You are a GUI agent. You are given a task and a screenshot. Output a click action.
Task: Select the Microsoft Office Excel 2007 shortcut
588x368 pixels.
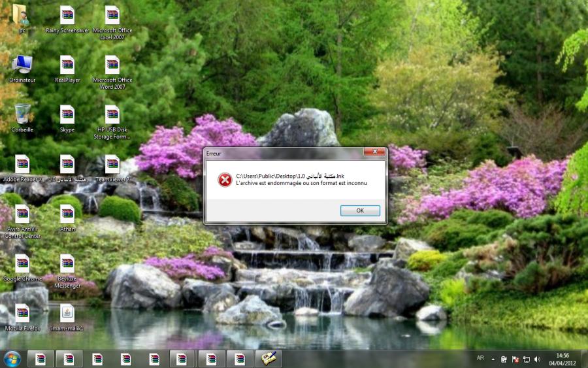coord(112,16)
